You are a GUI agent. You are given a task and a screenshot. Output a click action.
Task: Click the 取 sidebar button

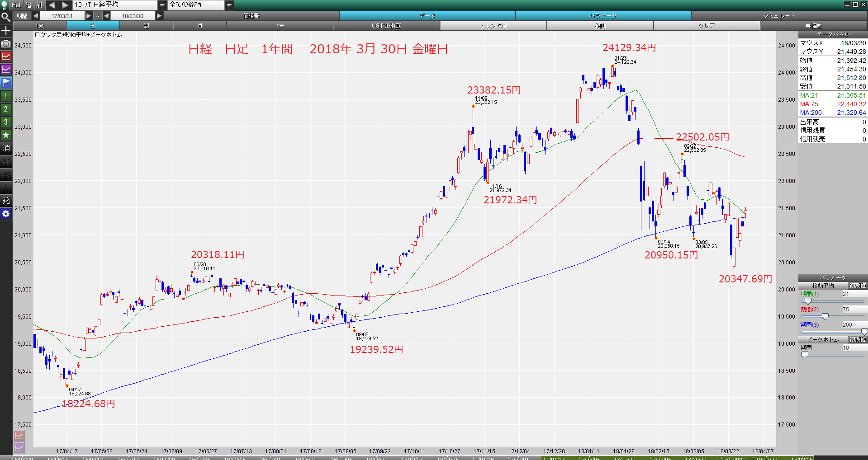tap(6, 174)
